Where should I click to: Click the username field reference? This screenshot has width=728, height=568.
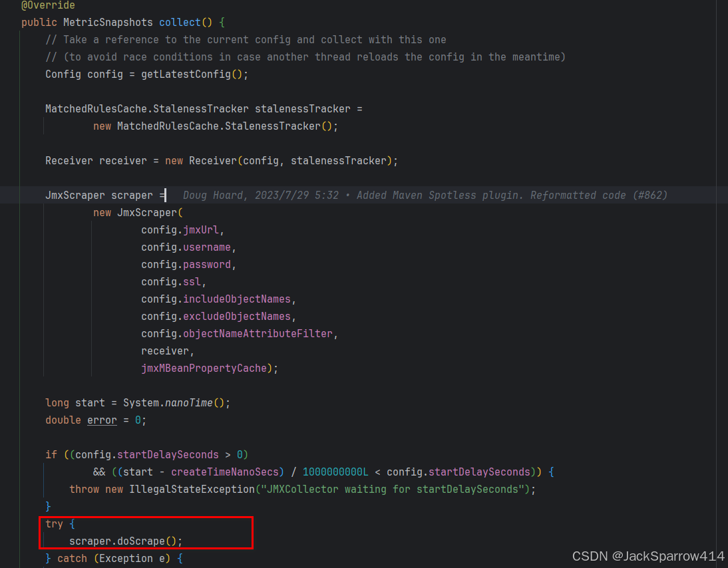pyautogui.click(x=206, y=247)
